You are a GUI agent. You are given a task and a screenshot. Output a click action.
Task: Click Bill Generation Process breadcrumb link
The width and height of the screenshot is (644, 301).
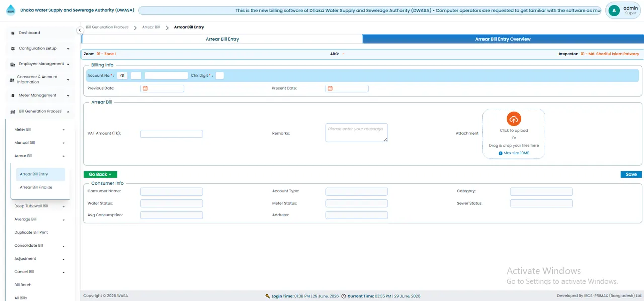point(107,27)
